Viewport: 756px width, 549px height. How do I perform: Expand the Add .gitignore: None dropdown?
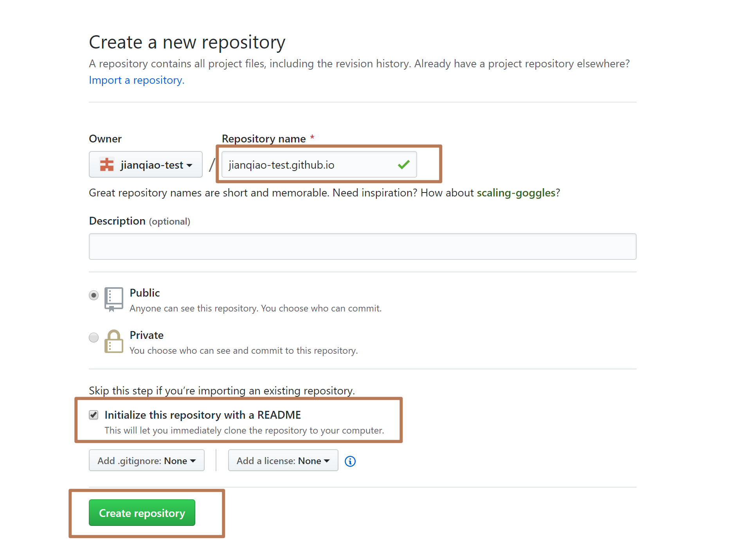147,461
